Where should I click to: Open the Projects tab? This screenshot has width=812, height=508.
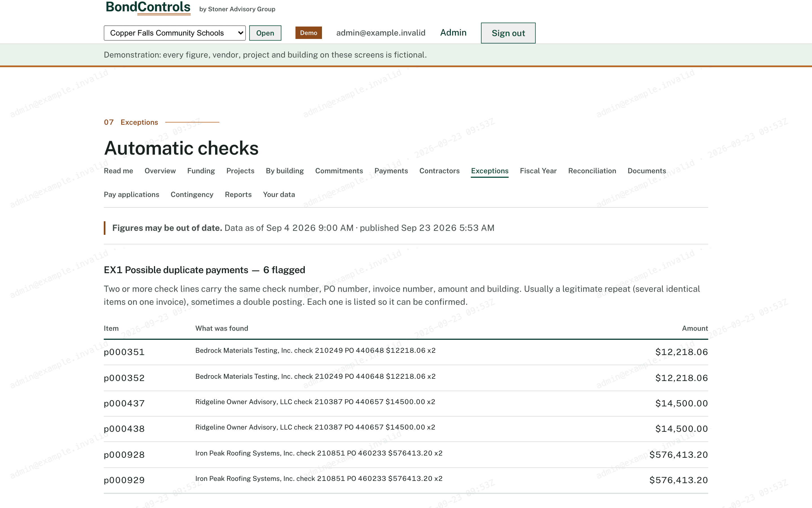pos(240,171)
